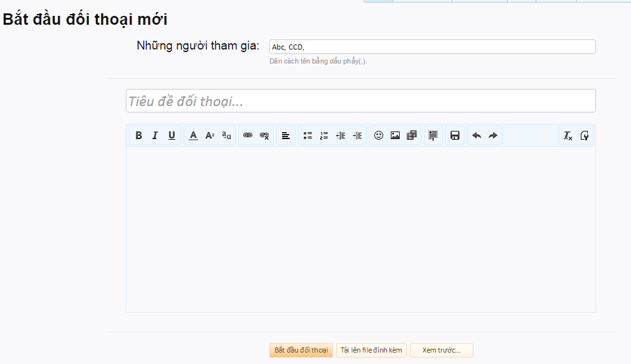Open the smilies picker
Image resolution: width=631 pixels, height=364 pixels.
379,135
